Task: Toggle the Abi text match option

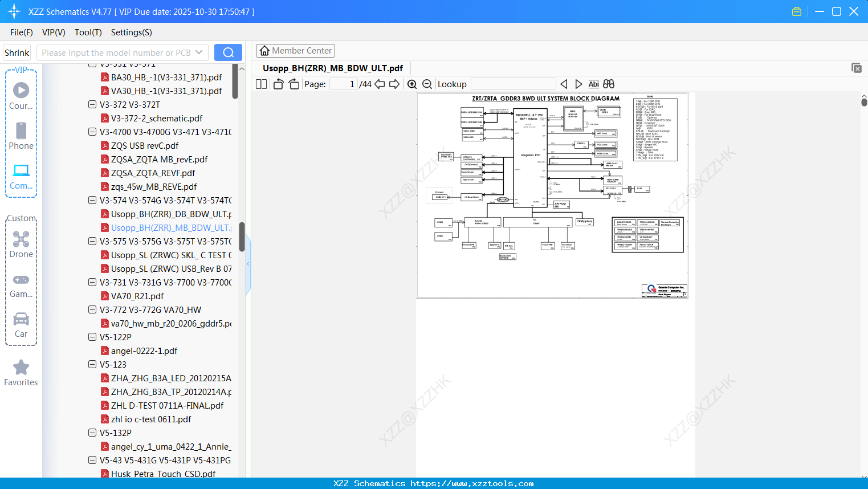Action: [593, 84]
